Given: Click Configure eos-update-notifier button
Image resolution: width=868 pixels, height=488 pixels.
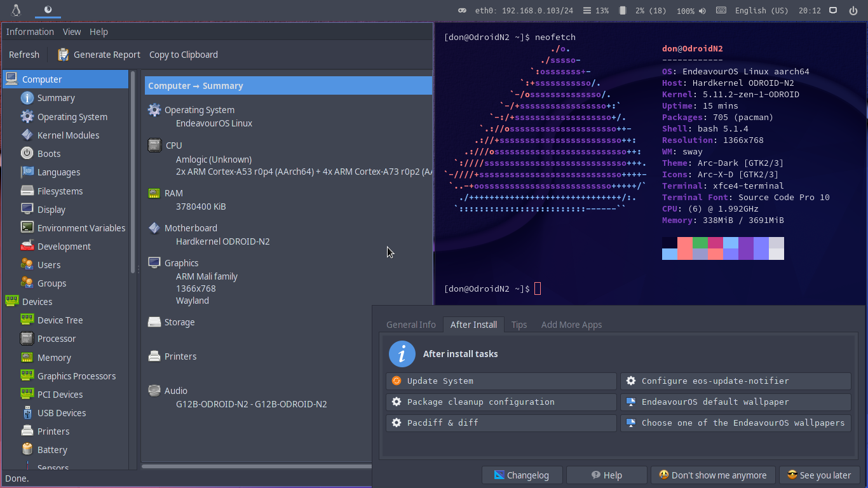Looking at the screenshot, I should tap(736, 381).
